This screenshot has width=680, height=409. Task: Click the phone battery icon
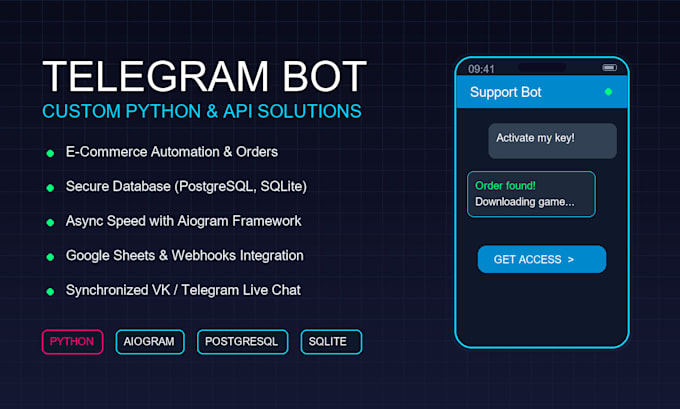[609, 68]
